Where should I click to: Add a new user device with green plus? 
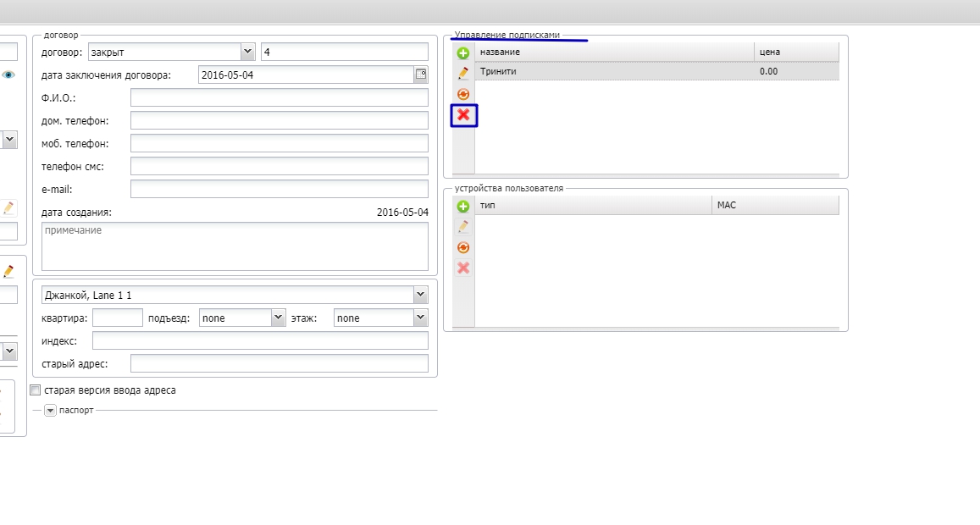[463, 207]
